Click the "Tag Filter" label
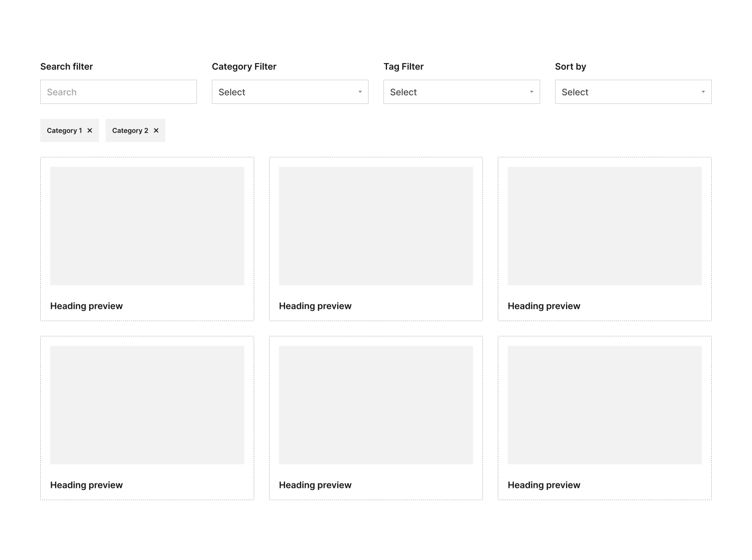This screenshot has width=752, height=560. tap(403, 67)
